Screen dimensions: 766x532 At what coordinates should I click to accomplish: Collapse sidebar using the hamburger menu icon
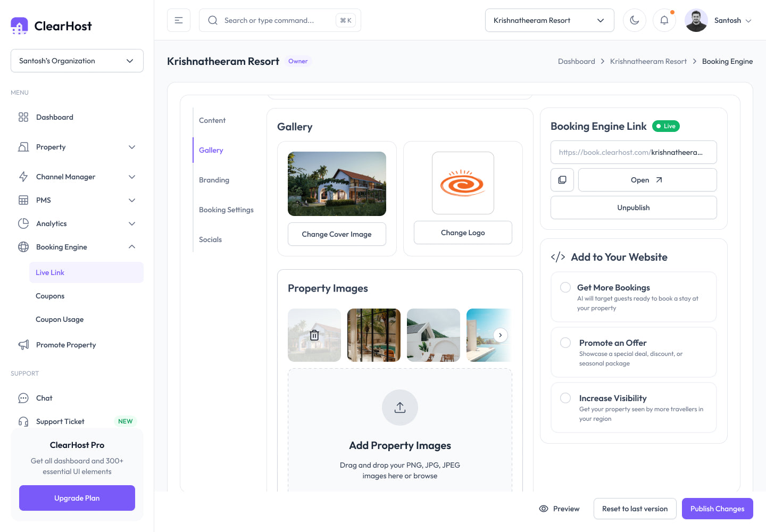tap(179, 20)
